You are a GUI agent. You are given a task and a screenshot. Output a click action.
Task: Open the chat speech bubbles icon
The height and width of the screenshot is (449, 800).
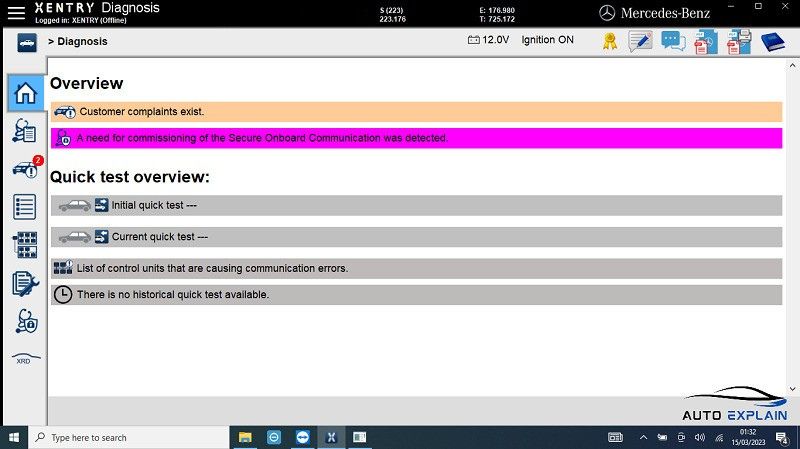673,41
